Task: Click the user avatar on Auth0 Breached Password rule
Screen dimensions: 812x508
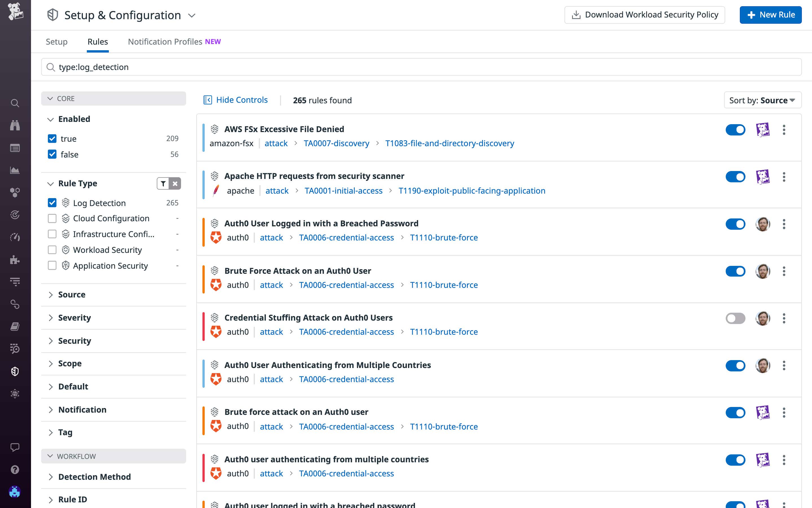Action: point(763,224)
